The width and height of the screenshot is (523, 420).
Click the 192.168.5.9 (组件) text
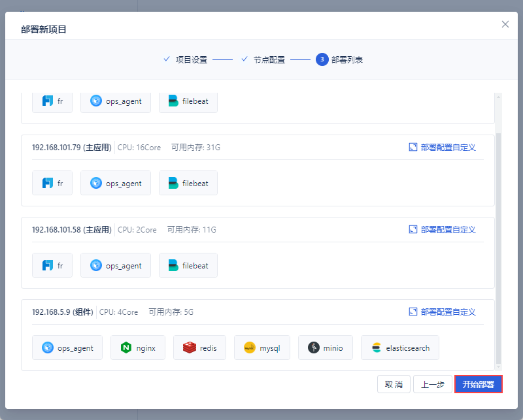(x=62, y=312)
